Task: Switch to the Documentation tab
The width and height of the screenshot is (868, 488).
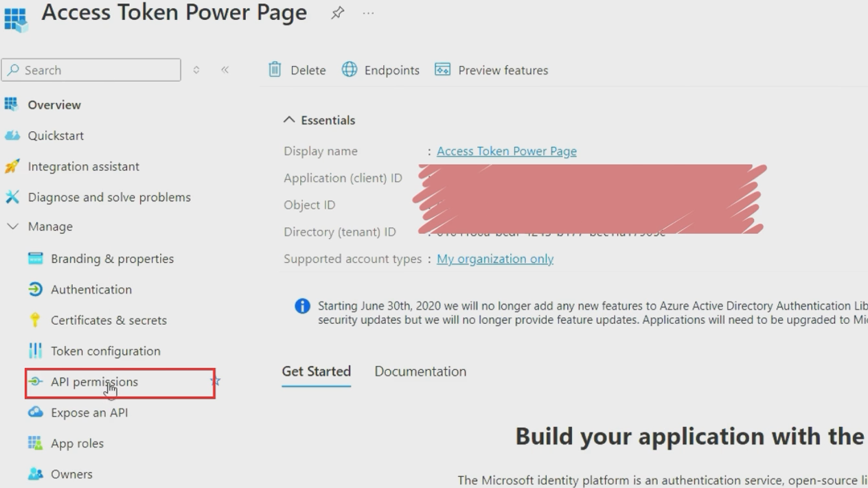Action: click(x=420, y=371)
